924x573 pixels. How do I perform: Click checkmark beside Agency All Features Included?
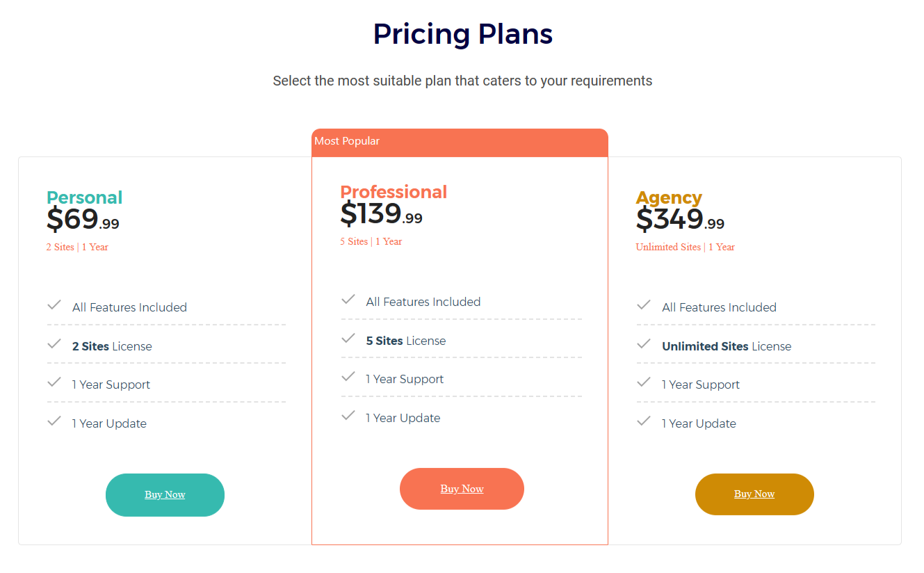click(x=644, y=305)
